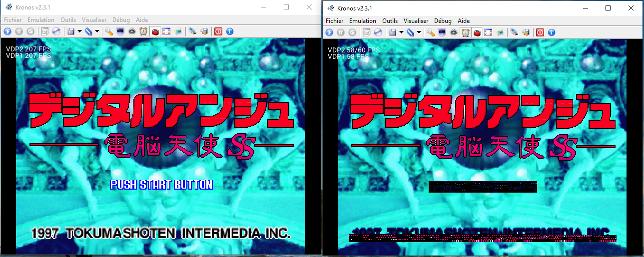Click the Reset icon in left Kronos window

point(30,31)
